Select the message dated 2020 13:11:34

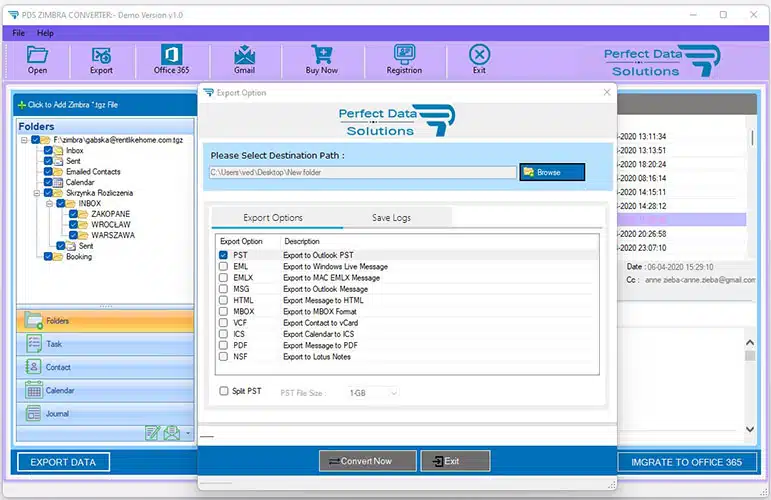coord(682,136)
